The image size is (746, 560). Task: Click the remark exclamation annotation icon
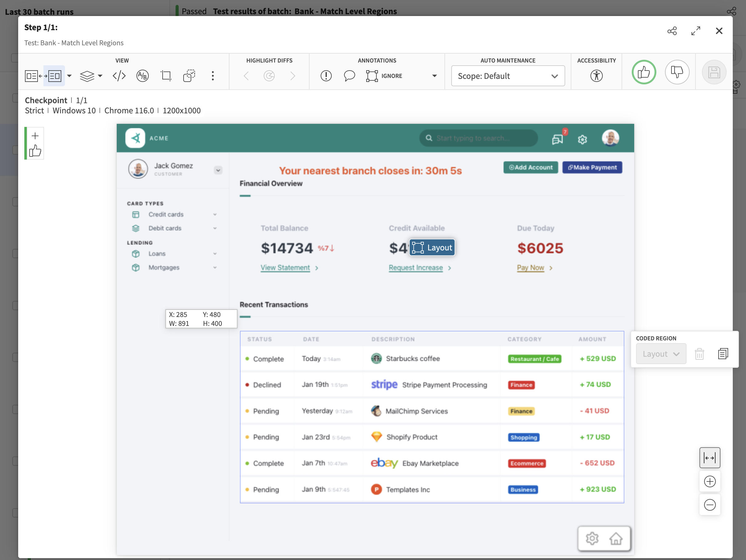[326, 75]
